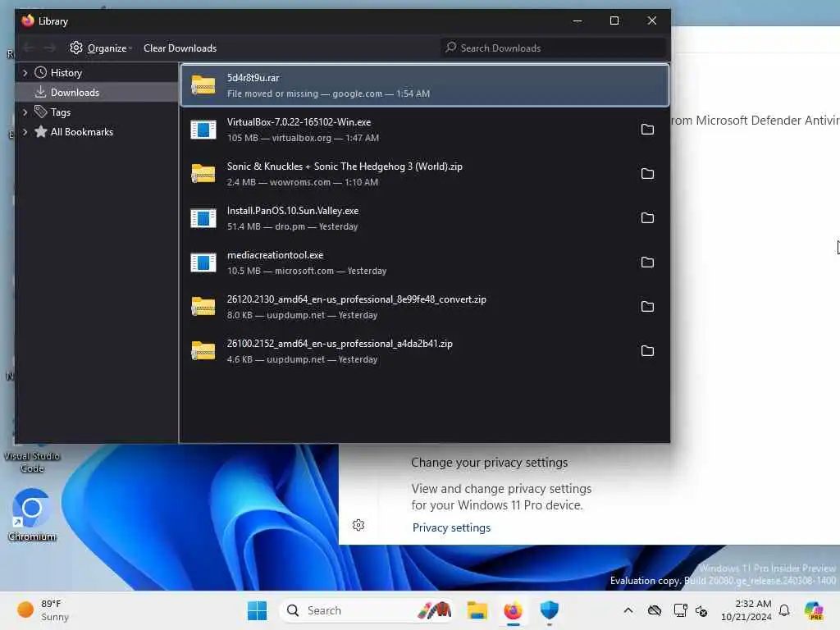Open the notification bell in system tray
Viewport: 840px width, 630px height.
click(x=784, y=610)
